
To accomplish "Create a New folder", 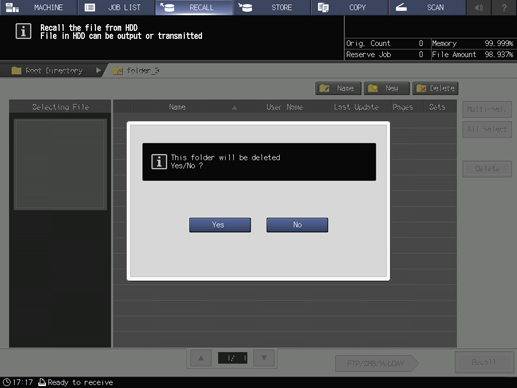I will [387, 88].
